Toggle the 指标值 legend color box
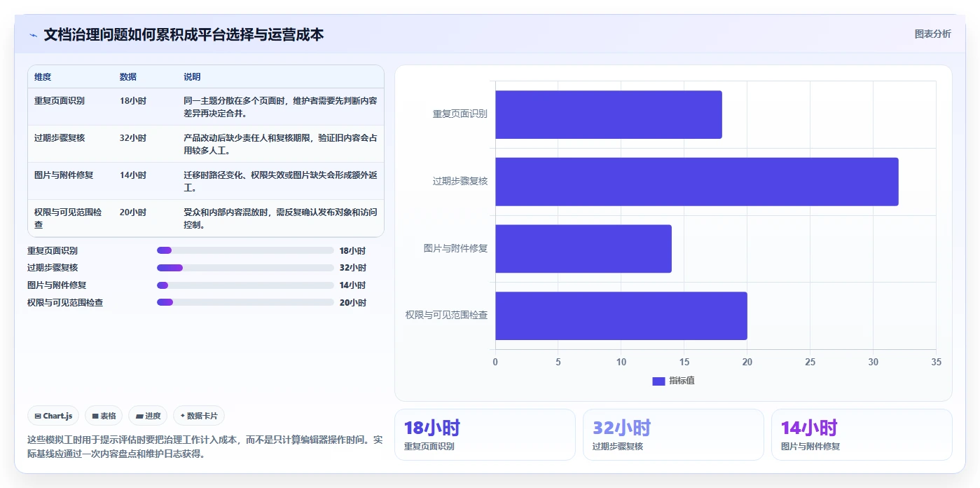The height and width of the screenshot is (488, 980). click(x=658, y=381)
